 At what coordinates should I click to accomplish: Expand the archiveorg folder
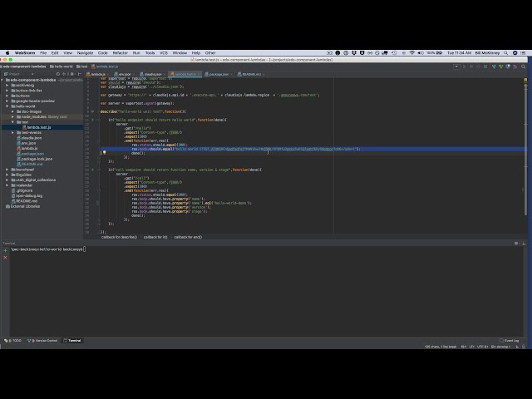coord(7,85)
